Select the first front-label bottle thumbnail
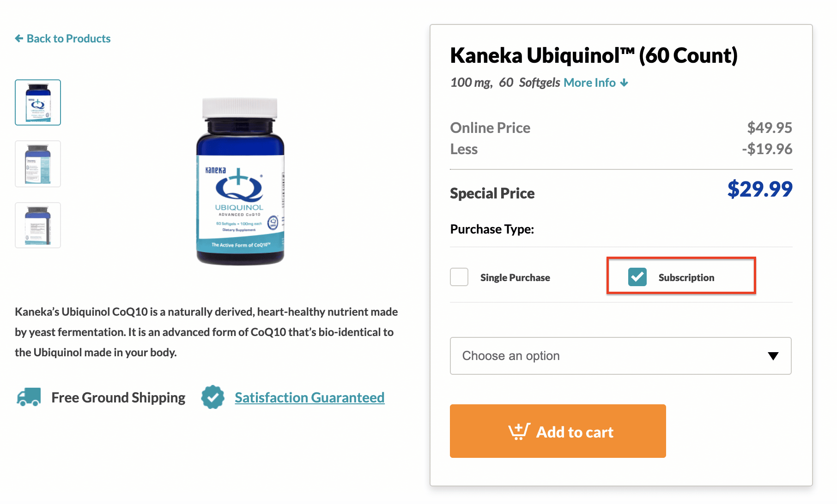Viewport: 837px width, 504px height. click(38, 102)
